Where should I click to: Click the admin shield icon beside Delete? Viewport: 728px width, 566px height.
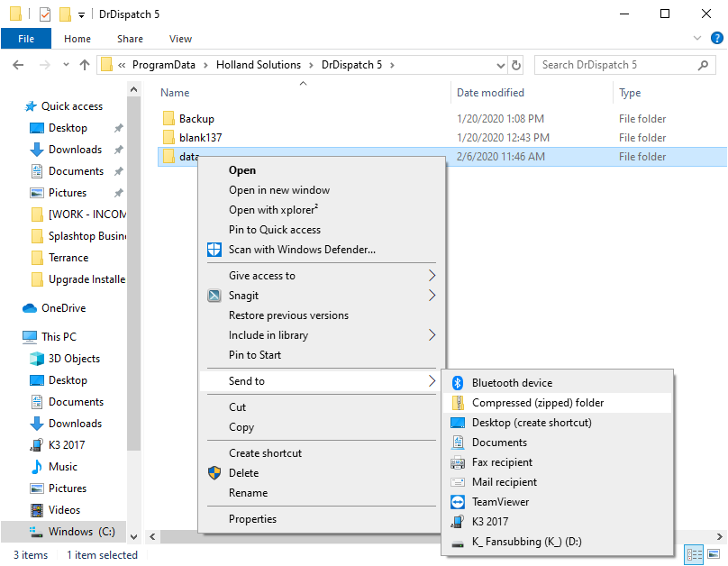[x=214, y=472]
